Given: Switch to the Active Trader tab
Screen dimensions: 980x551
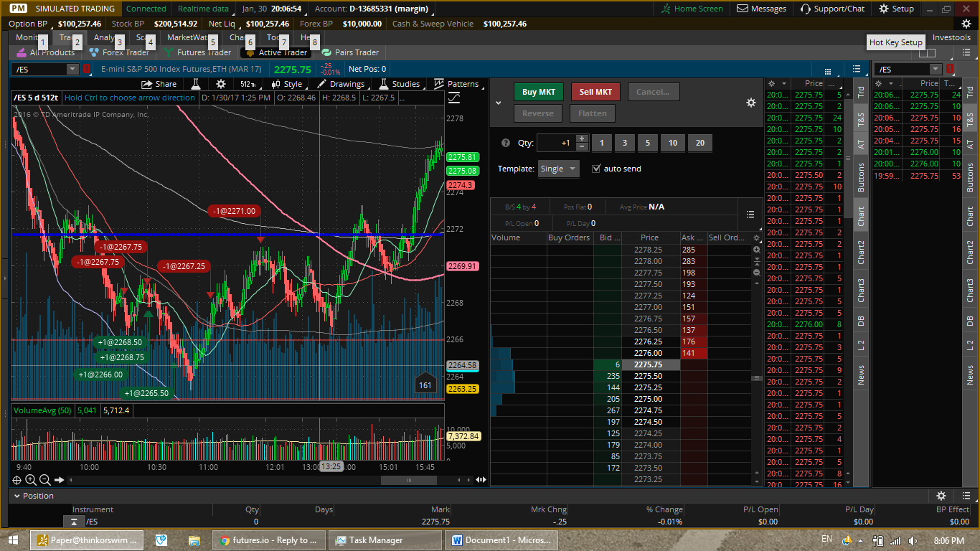Looking at the screenshot, I should (x=276, y=52).
